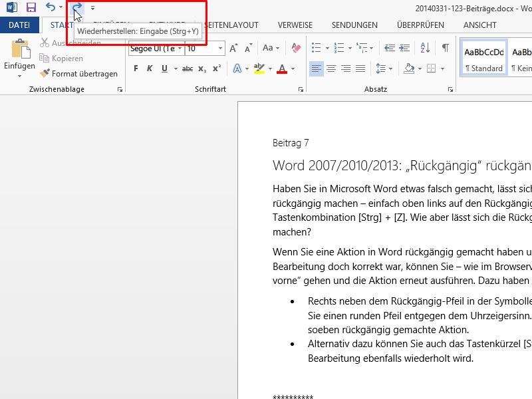Open the Segoe UI font name dropdown
This screenshot has width=532, height=399.
coord(180,49)
